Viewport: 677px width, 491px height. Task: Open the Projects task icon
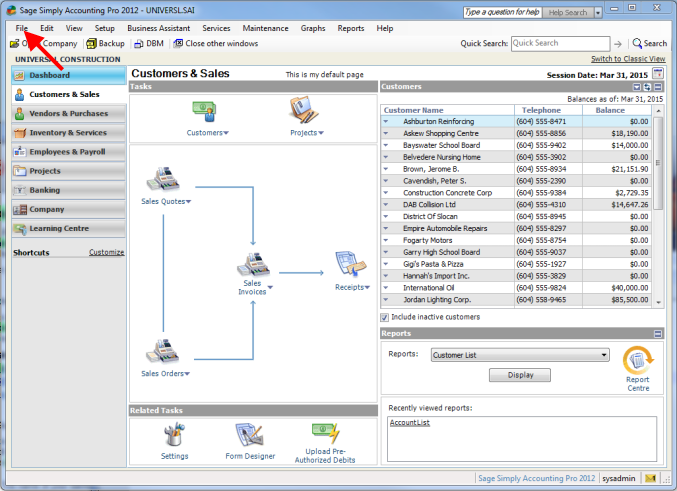pos(304,111)
